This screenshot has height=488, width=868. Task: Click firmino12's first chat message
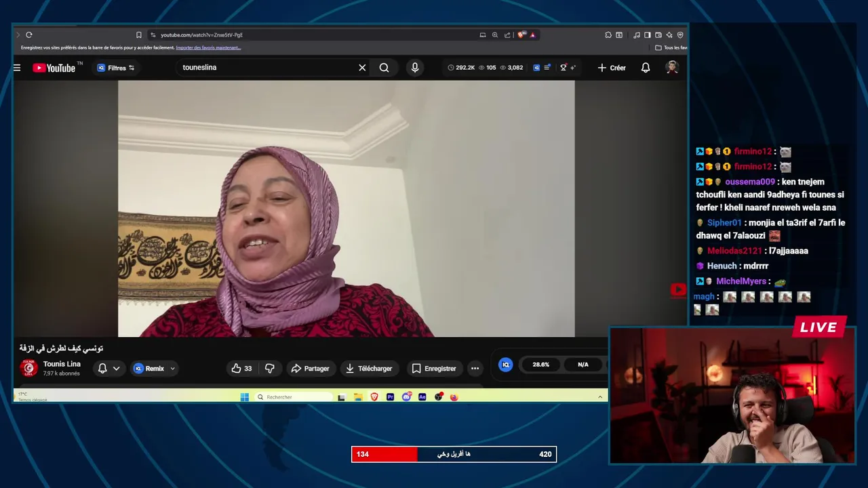743,152
